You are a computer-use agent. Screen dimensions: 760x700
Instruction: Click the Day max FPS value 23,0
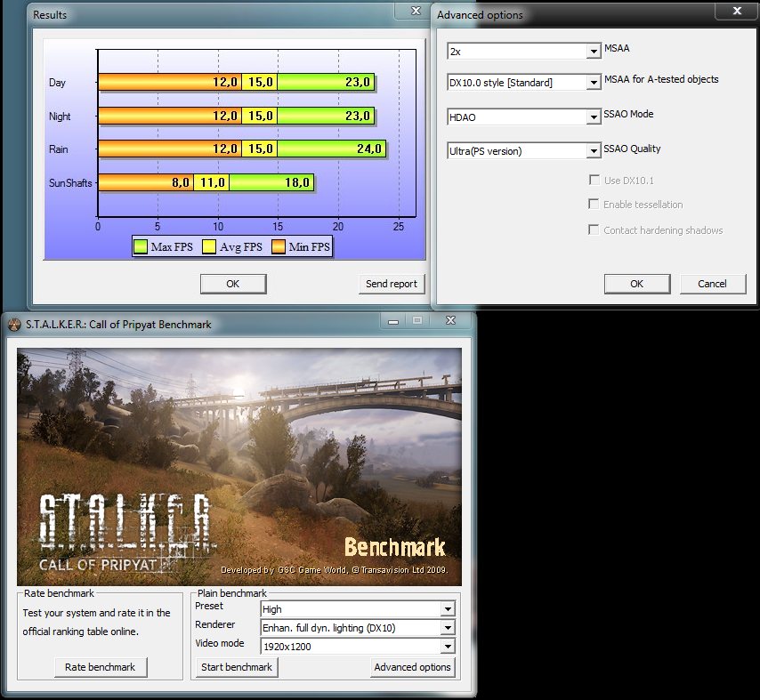pyautogui.click(x=358, y=83)
